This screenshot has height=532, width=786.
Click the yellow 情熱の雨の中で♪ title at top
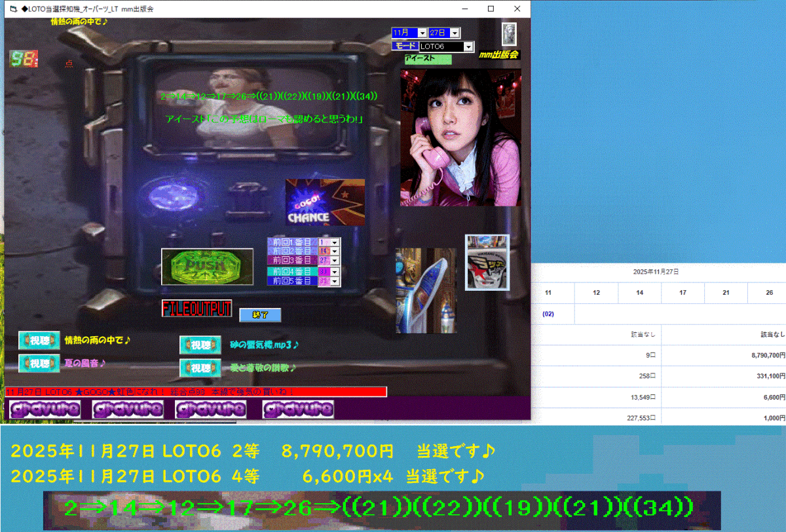79,22
